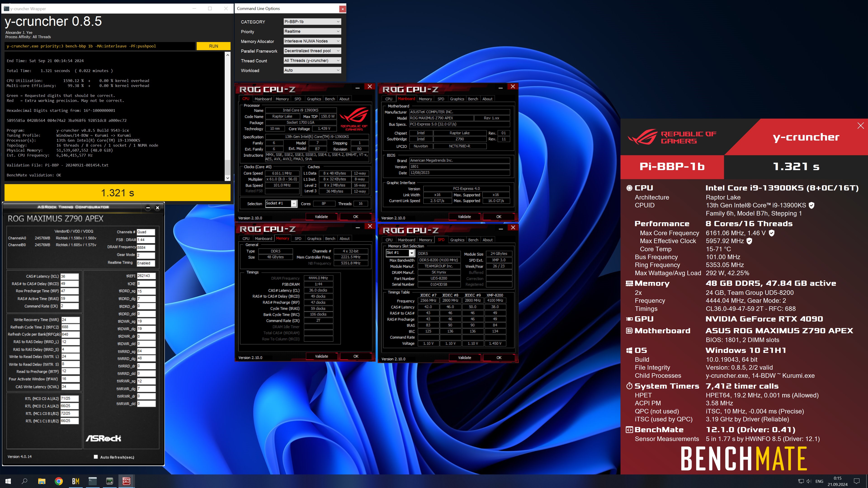This screenshot has height=488, width=868.
Task: Select the ROG CPU-Z taskbar icon
Action: pyautogui.click(x=126, y=481)
